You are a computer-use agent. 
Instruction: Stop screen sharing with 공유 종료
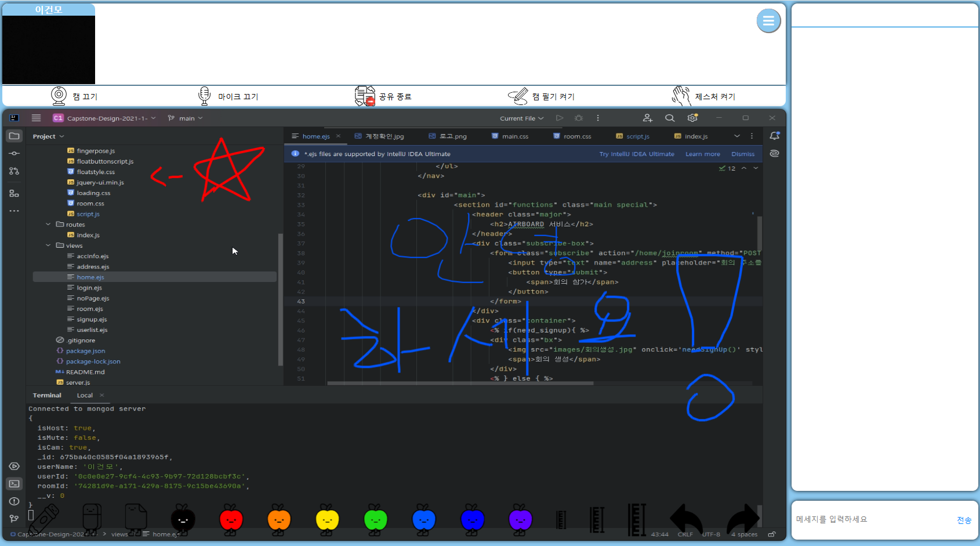[x=383, y=96]
